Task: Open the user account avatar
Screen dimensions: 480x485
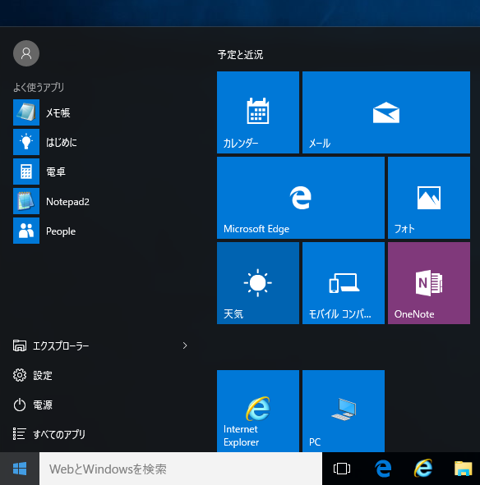Action: click(26, 53)
